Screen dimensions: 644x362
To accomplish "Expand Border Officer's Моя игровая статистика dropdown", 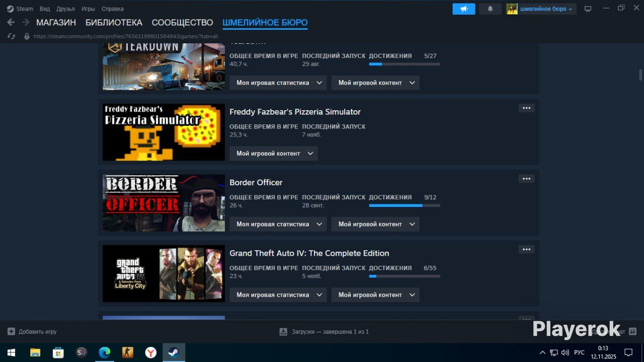I will 278,224.
